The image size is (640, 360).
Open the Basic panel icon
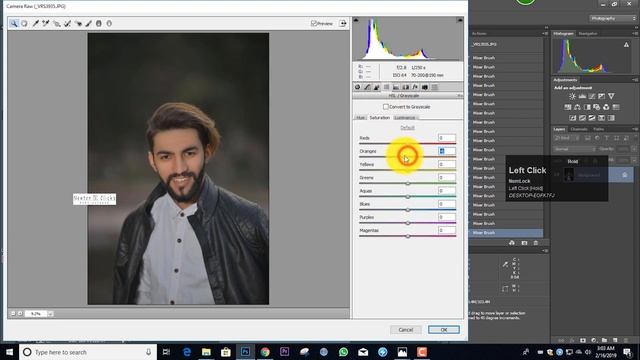(358, 87)
